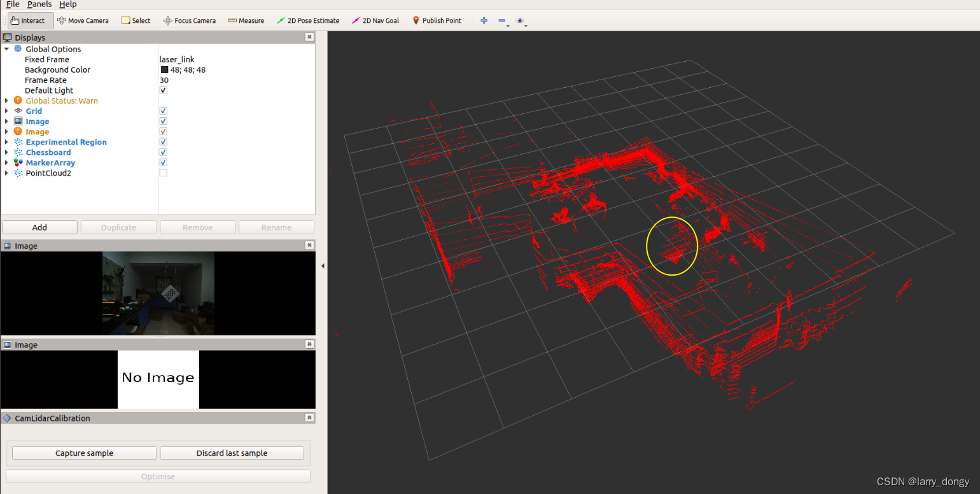
Task: Select the Background Color text label
Action: tap(57, 70)
